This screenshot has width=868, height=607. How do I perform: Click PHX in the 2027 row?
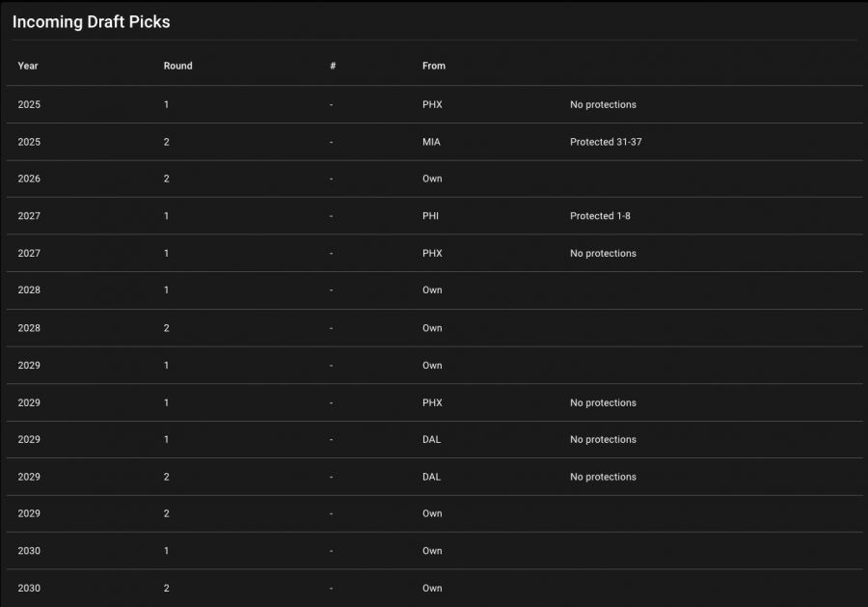432,254
